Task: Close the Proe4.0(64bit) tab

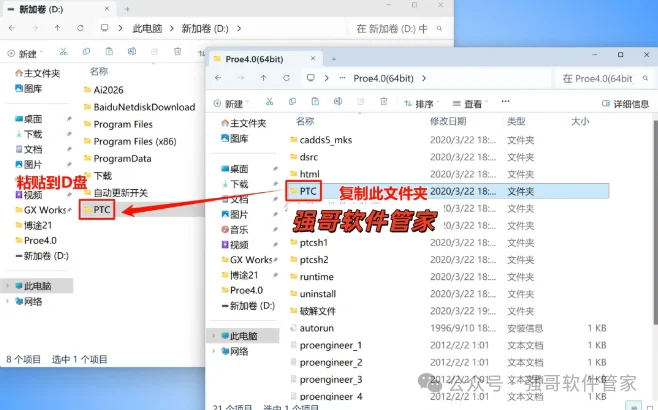Action: [313, 59]
